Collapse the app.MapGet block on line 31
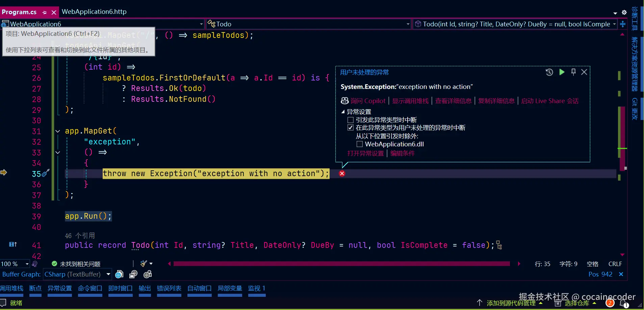This screenshot has height=310, width=644. click(x=58, y=131)
